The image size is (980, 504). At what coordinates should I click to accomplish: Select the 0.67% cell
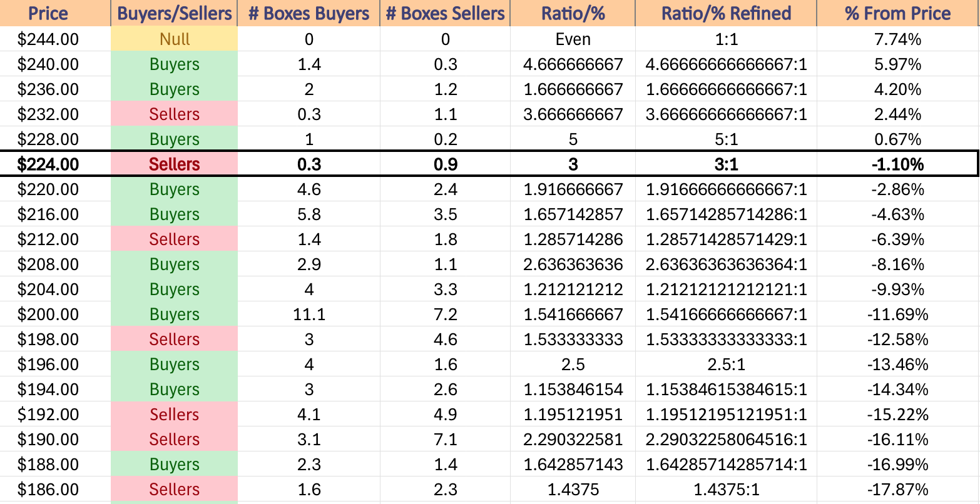[x=898, y=139]
